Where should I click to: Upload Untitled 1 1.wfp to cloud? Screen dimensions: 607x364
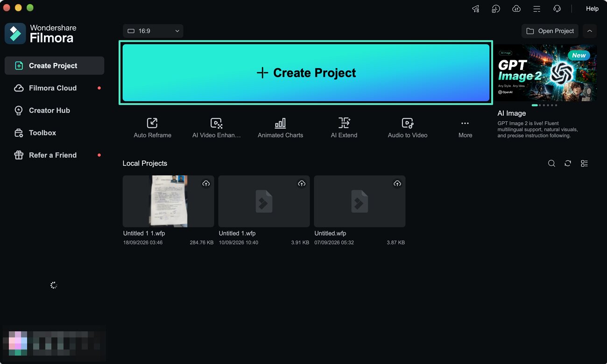[206, 184]
